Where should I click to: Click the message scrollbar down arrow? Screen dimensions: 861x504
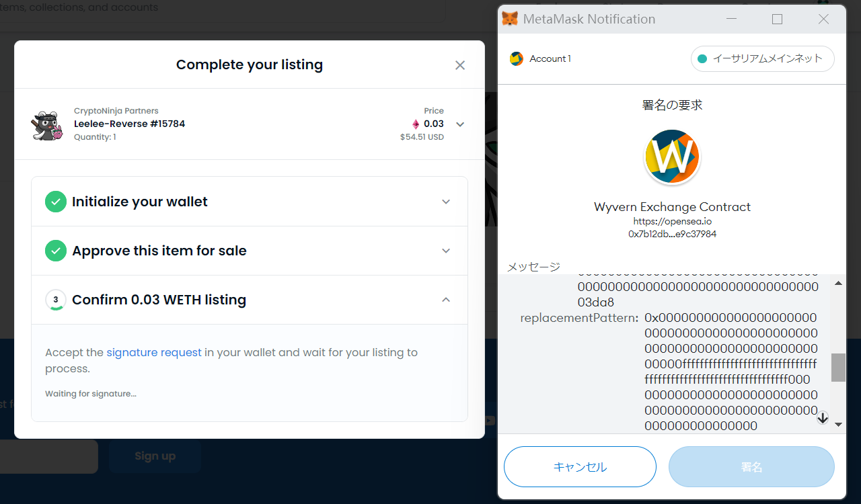click(838, 424)
